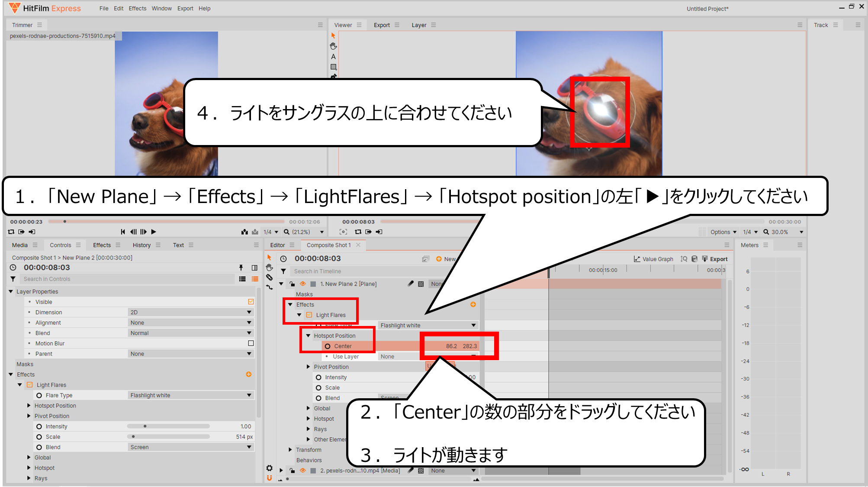Select the slice tool in the timeline toolbar

tap(269, 277)
